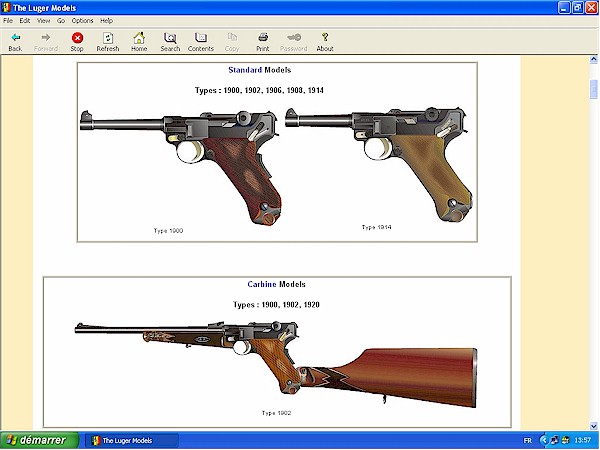Open the Edit menu
The width and height of the screenshot is (600, 450).
24,21
